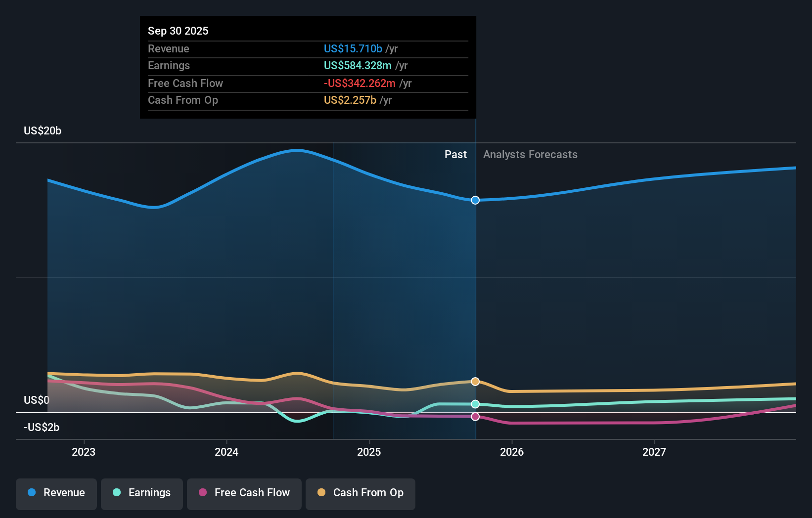Switch to the Past section of the chart

(x=455, y=154)
